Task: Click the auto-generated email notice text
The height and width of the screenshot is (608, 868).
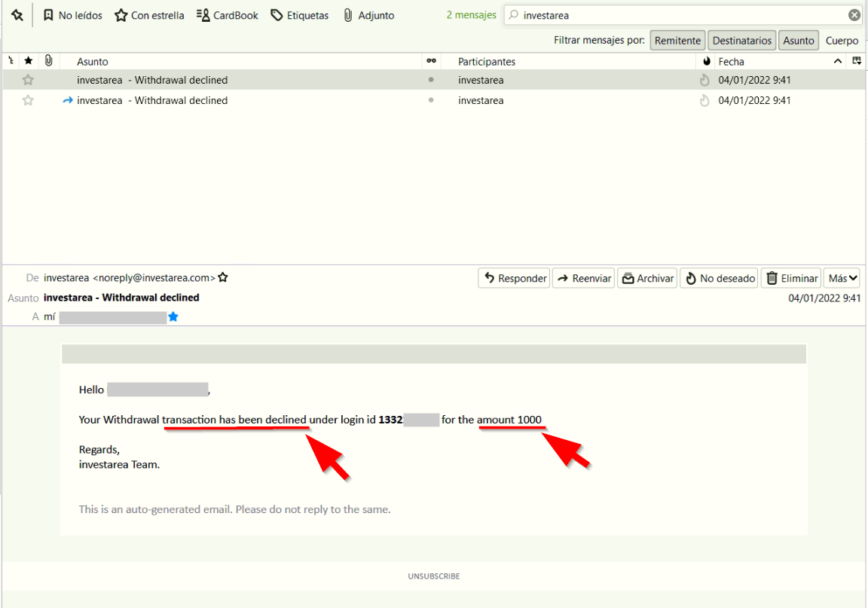Action: click(x=235, y=509)
